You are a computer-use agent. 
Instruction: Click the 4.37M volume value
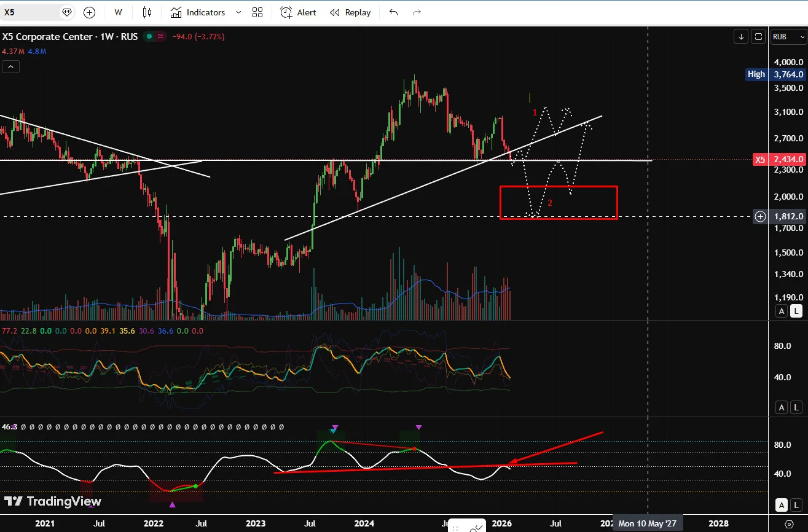click(x=12, y=52)
